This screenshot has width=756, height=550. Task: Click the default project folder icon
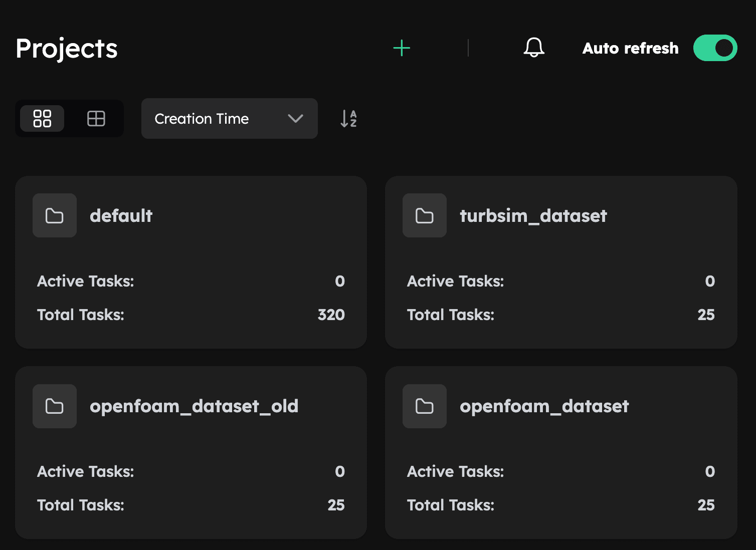click(55, 216)
